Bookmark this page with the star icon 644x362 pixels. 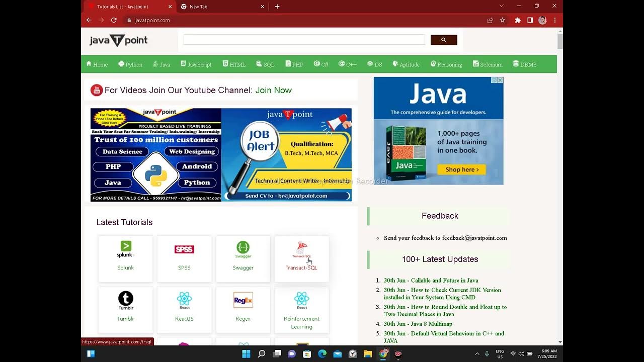pos(502,20)
